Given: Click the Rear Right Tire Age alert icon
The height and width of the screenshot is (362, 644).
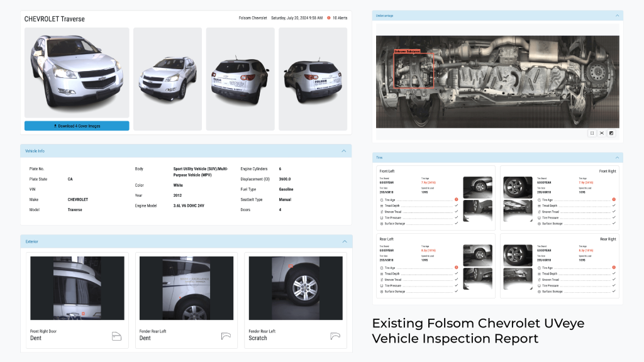Looking at the screenshot, I should coord(614,268).
